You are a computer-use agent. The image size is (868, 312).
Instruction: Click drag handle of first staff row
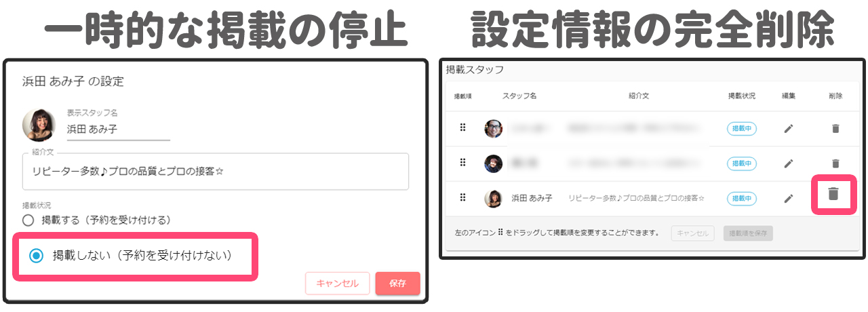click(x=462, y=128)
